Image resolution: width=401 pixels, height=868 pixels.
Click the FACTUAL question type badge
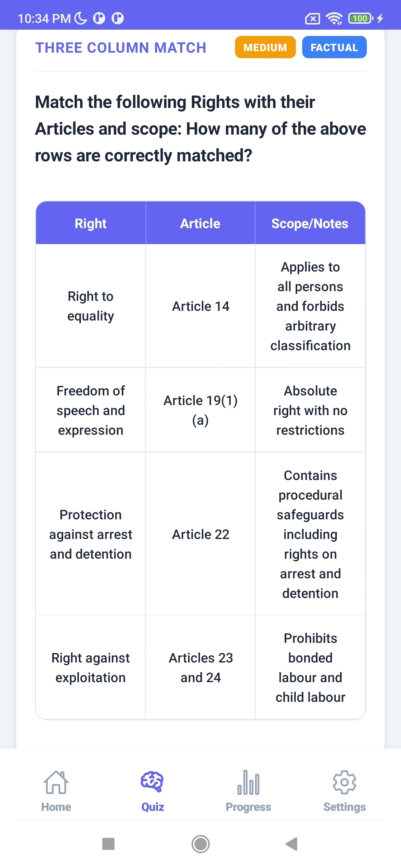point(334,47)
